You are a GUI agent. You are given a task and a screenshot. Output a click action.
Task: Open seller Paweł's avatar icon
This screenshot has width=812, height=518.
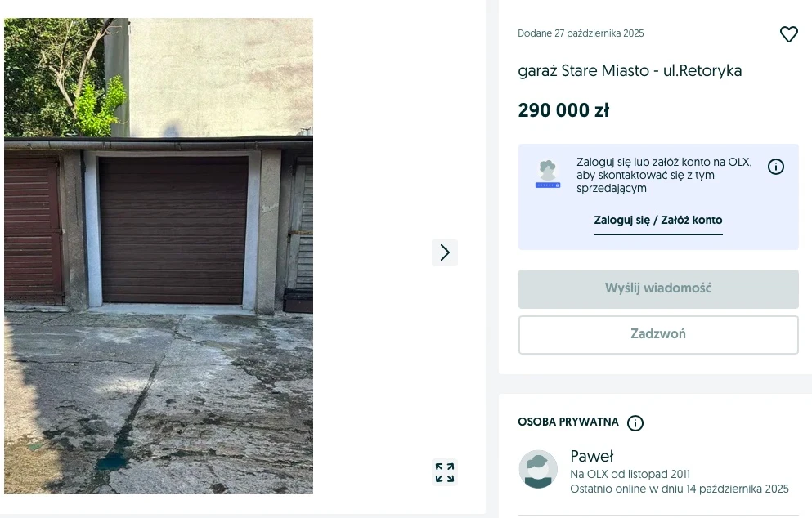538,469
